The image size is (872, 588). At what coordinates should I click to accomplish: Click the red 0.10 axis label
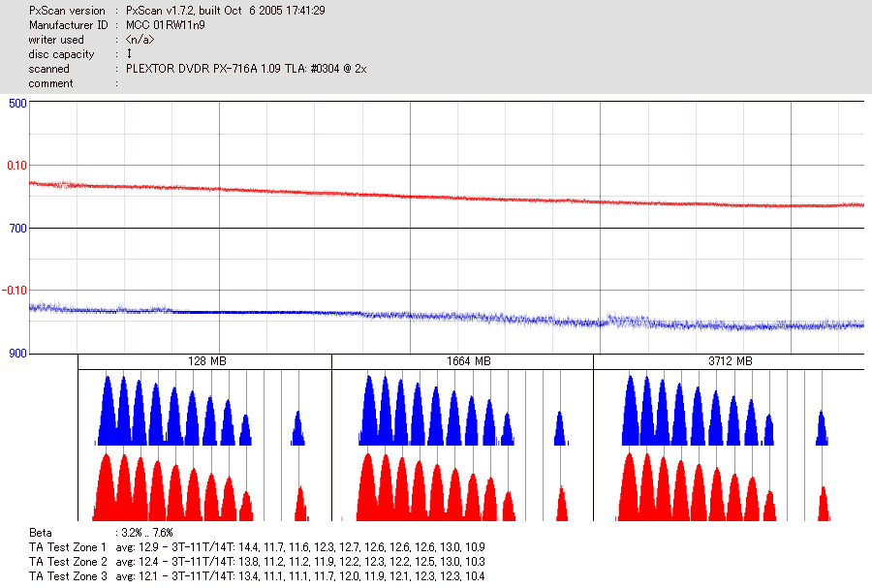point(16,166)
